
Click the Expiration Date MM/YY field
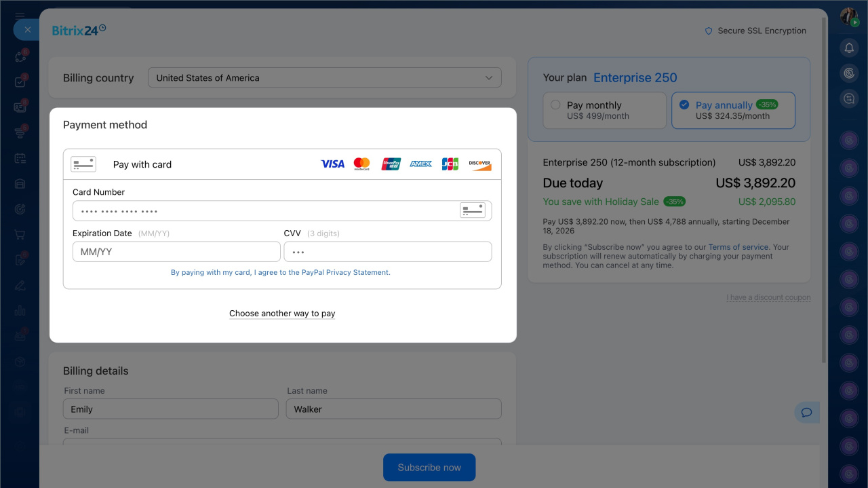176,252
